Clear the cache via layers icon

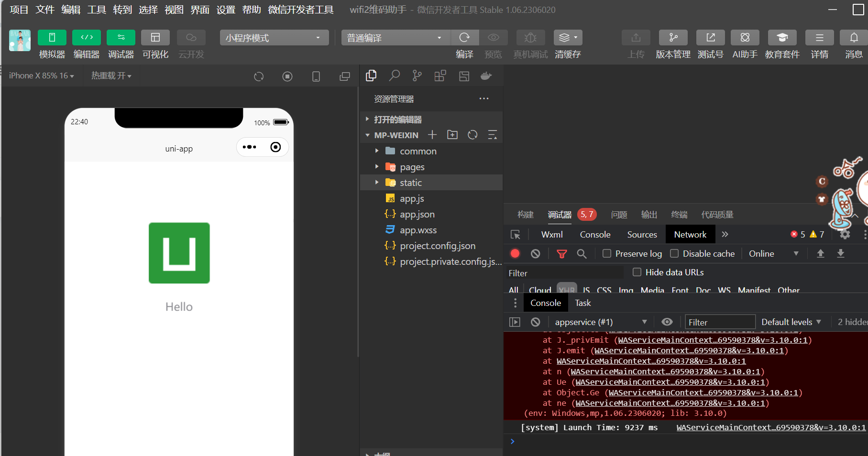click(x=568, y=37)
